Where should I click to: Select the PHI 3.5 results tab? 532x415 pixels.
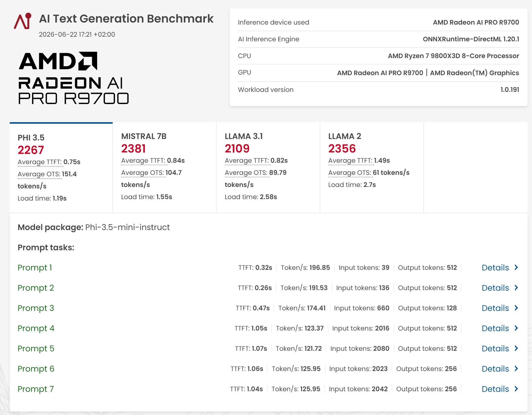tap(61, 168)
